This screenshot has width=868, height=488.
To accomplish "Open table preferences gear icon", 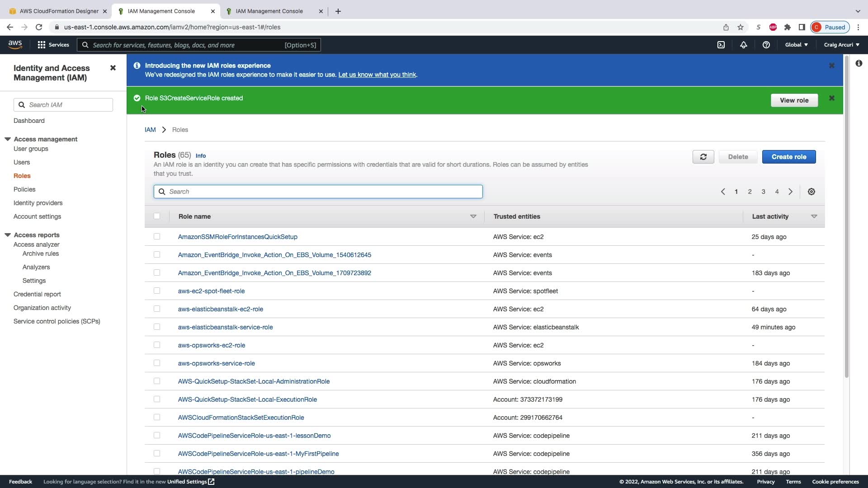I will 811,192.
